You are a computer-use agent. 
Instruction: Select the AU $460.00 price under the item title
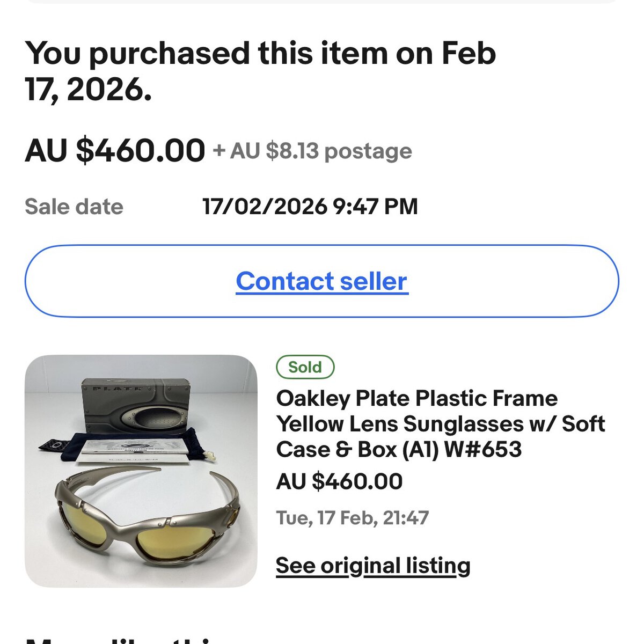click(339, 481)
